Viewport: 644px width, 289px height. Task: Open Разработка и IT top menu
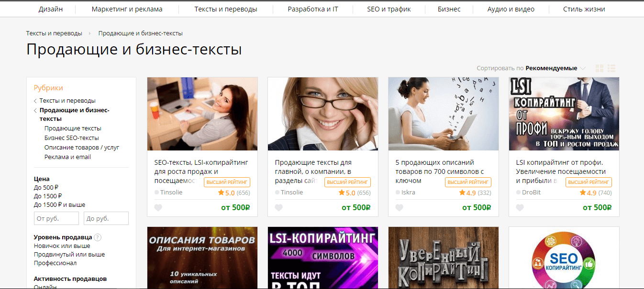point(313,9)
